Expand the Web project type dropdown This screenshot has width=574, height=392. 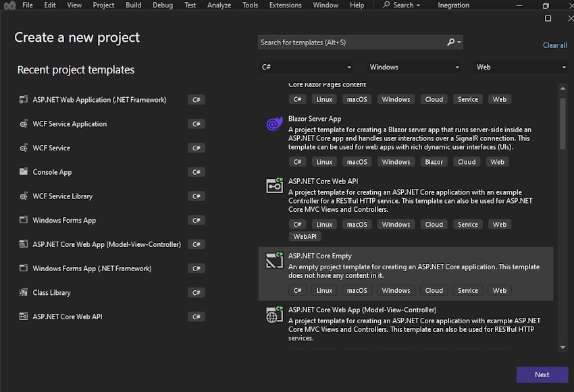(x=521, y=67)
